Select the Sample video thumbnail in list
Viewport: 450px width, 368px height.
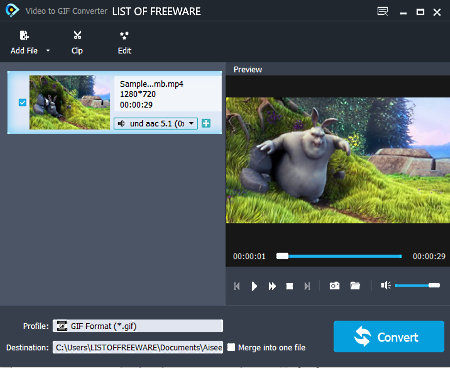[x=70, y=102]
